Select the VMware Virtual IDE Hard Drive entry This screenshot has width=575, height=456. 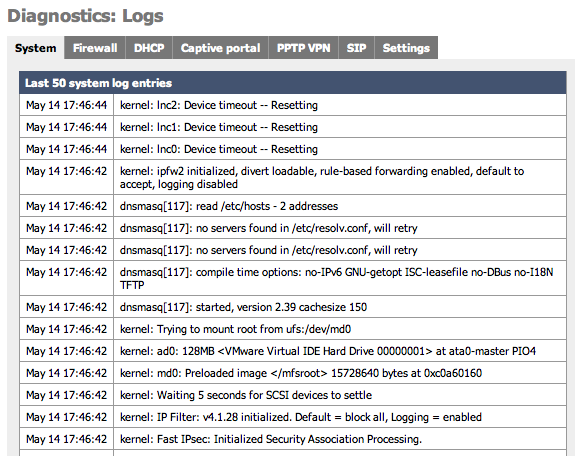coord(293,351)
